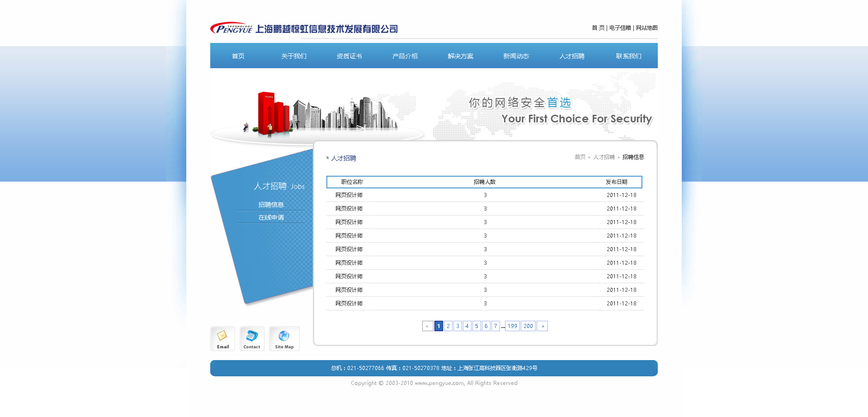
Task: Open 联系我们 in the navigation bar
Action: (628, 56)
